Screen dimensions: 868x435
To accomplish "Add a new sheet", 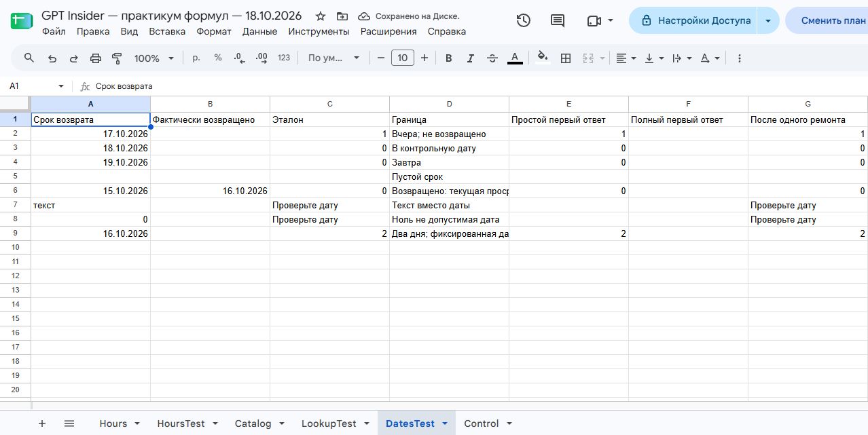I will coord(42,423).
